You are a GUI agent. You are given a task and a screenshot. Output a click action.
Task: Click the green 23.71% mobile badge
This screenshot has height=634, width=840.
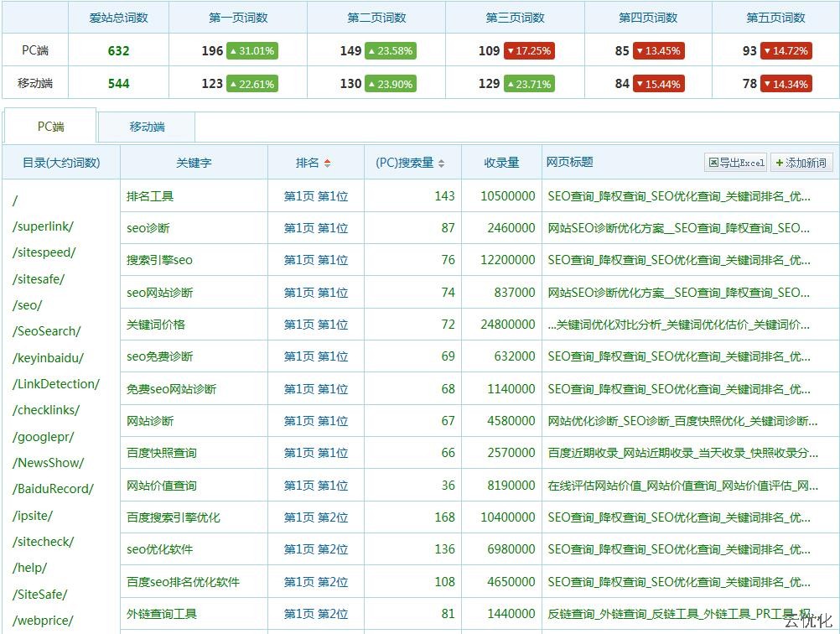(528, 84)
